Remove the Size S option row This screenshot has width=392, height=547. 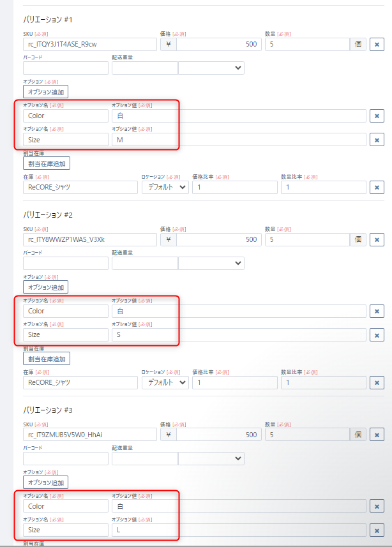coord(377,335)
